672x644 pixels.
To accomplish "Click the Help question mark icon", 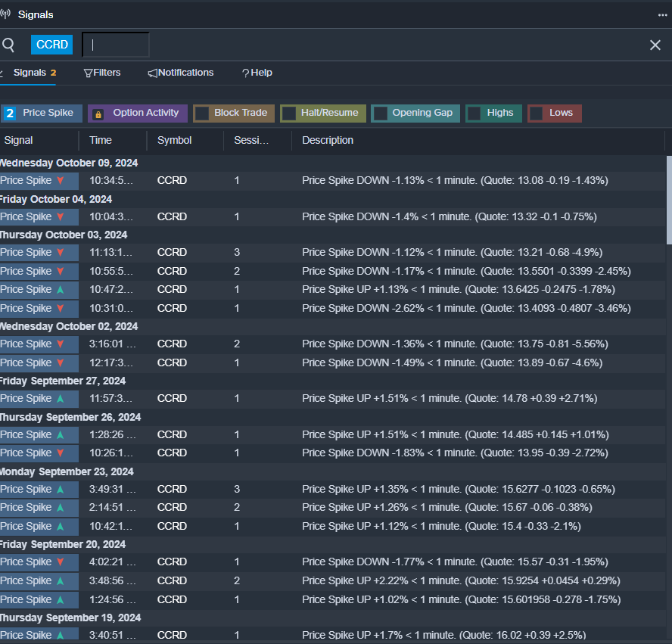I will [x=246, y=73].
